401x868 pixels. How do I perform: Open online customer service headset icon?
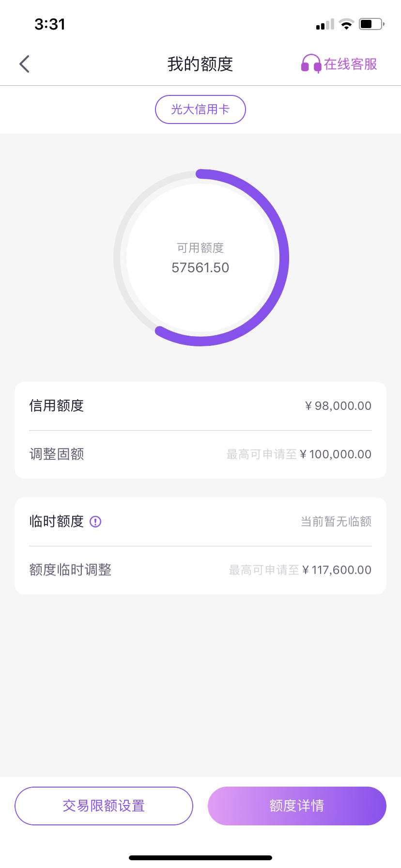coord(311,64)
